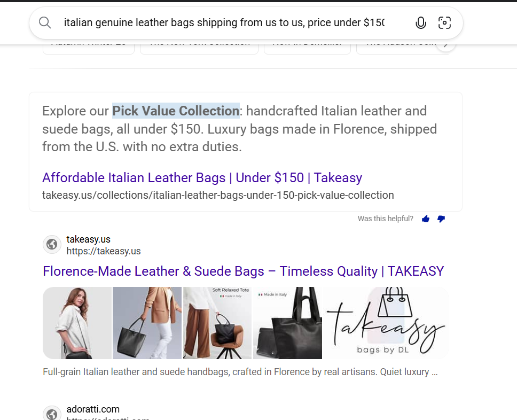This screenshot has height=420, width=517.
Task: Open the Made in Italy black bag thumbnail
Action: (x=287, y=323)
